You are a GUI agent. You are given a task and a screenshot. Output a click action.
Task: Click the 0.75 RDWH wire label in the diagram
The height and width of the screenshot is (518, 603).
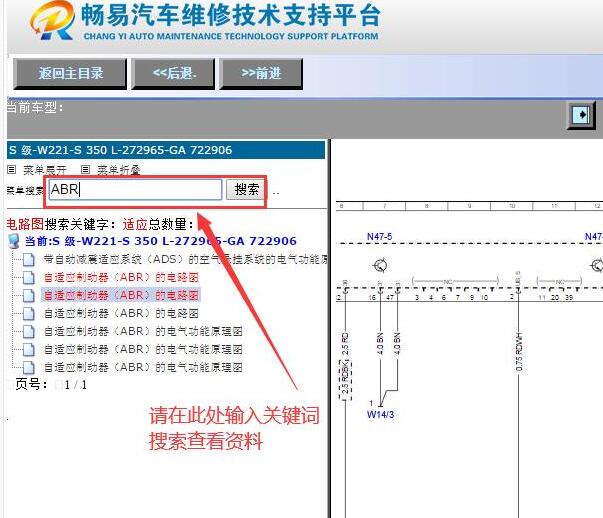[x=519, y=352]
